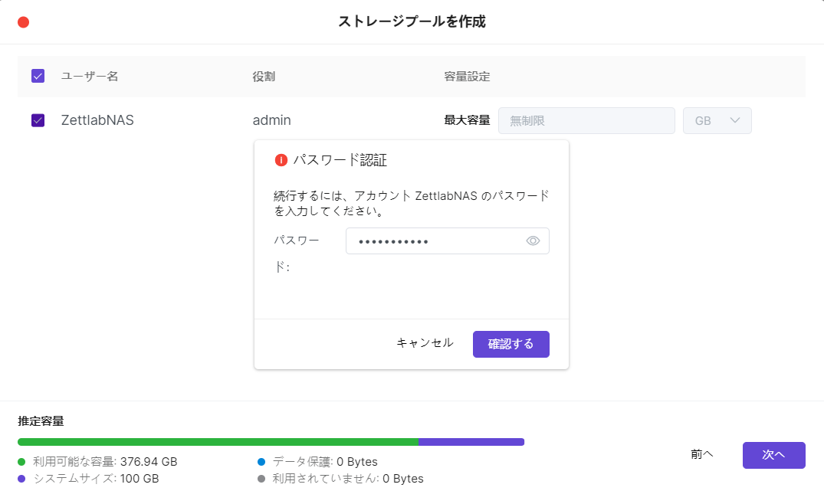Proceed with the 次へ button
Viewport: 824px width, 504px height.
[x=773, y=454]
